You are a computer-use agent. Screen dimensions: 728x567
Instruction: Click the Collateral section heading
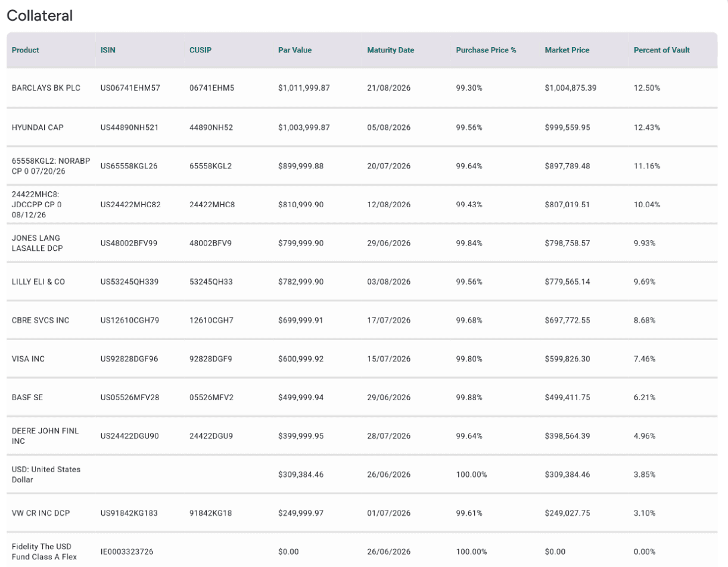pos(40,16)
